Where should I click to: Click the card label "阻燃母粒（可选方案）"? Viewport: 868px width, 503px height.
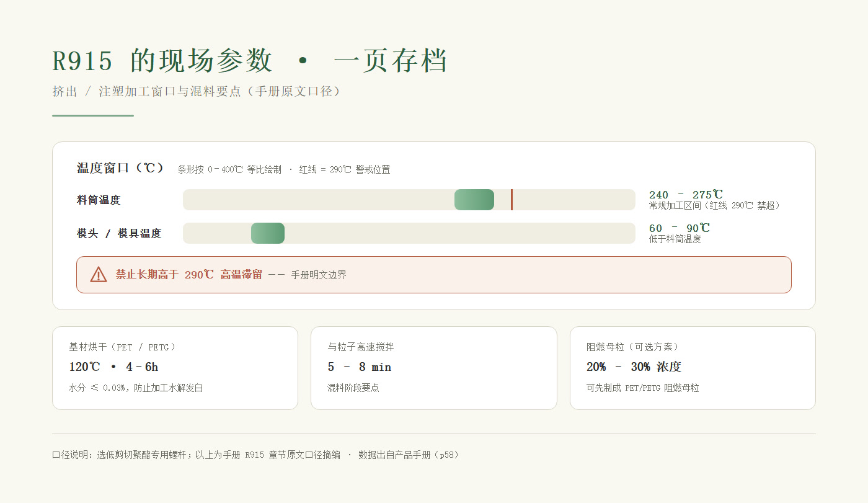[x=635, y=347]
